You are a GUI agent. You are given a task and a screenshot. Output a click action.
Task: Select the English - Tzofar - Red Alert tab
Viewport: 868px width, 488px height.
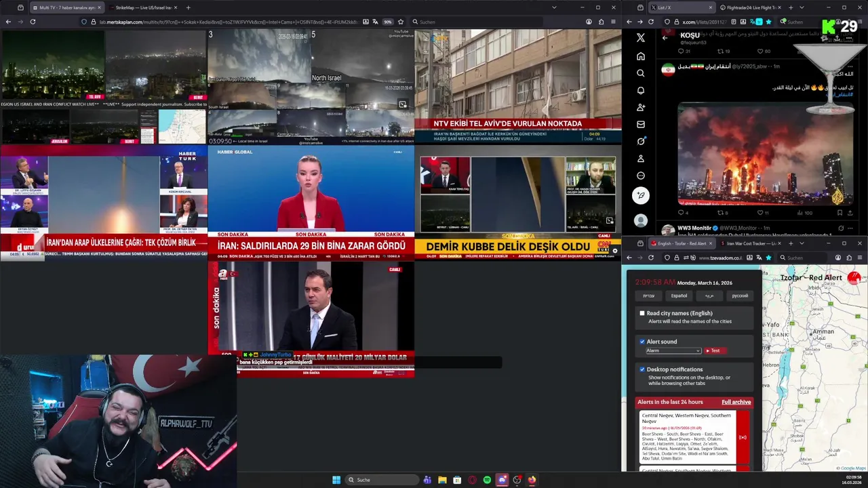[x=682, y=243]
